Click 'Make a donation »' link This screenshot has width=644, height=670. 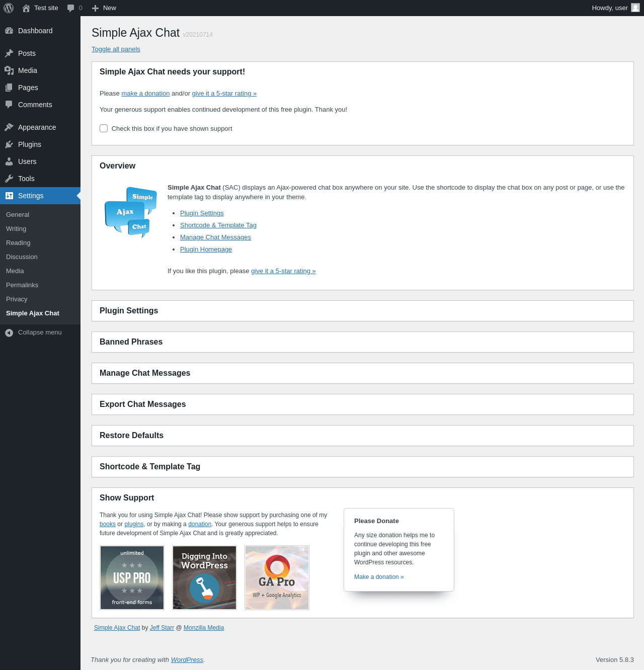pyautogui.click(x=379, y=577)
